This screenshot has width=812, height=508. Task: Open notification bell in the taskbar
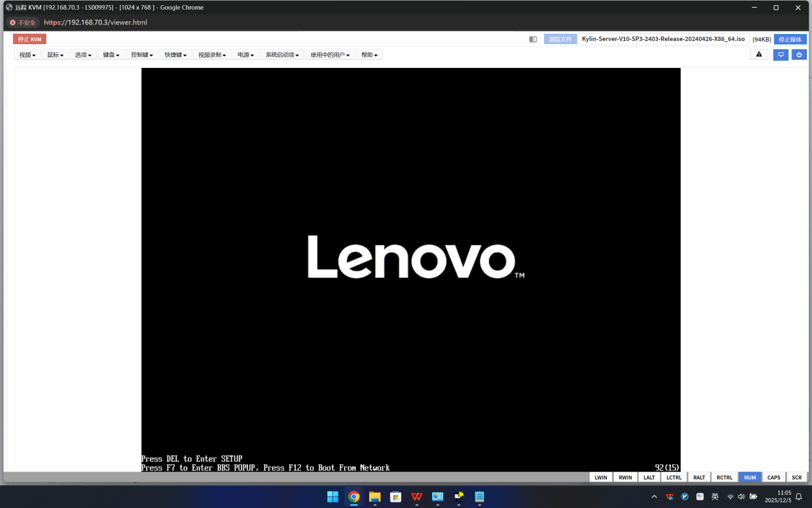[x=799, y=496]
